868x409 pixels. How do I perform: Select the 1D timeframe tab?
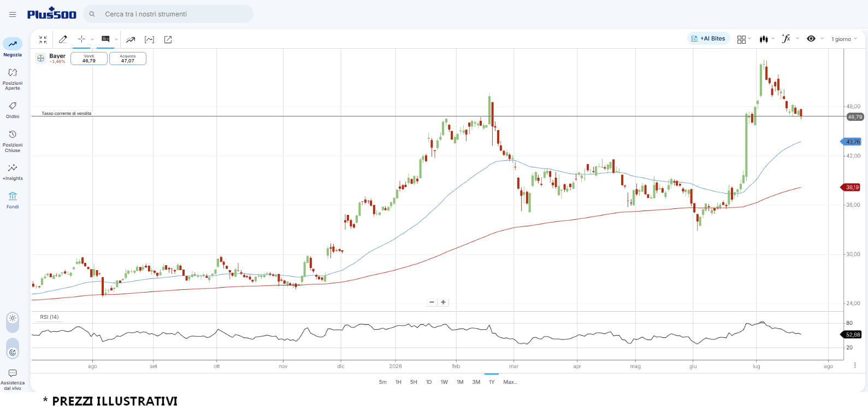[429, 382]
